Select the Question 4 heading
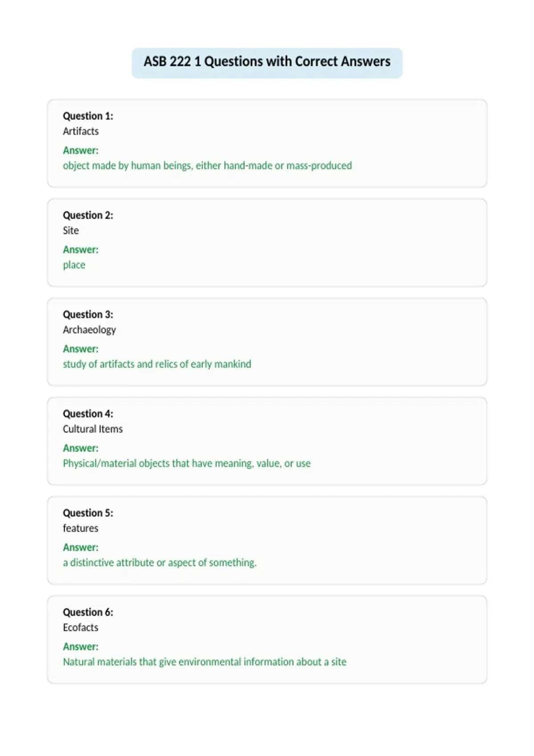Image resolution: width=534 pixels, height=756 pixels. [88, 414]
